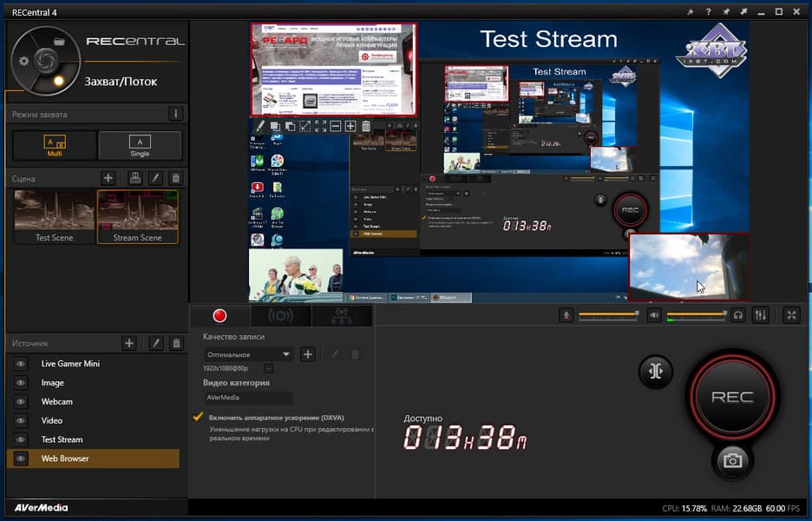Add a new scene with plus icon
Image resolution: width=812 pixels, height=521 pixels.
point(108,178)
